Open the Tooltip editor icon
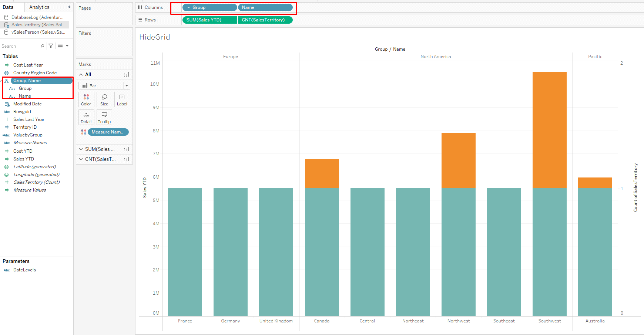The width and height of the screenshot is (644, 335). pos(104,117)
